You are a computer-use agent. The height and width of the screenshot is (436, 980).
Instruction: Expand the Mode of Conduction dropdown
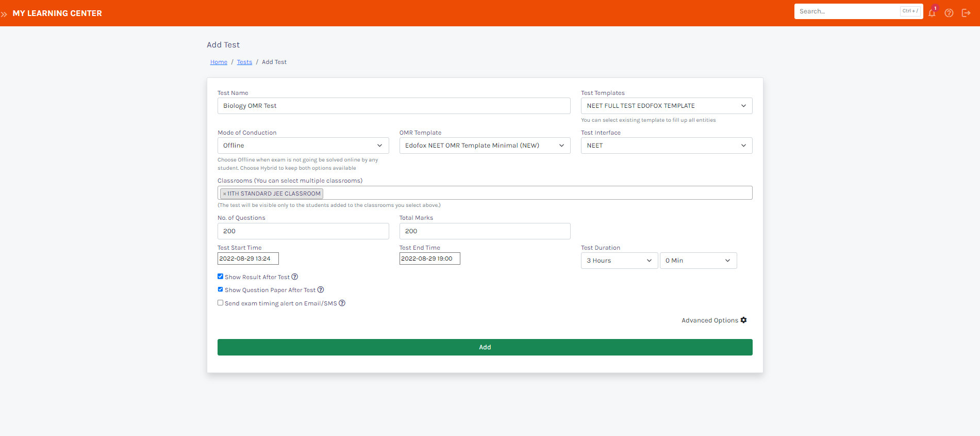[x=303, y=146]
